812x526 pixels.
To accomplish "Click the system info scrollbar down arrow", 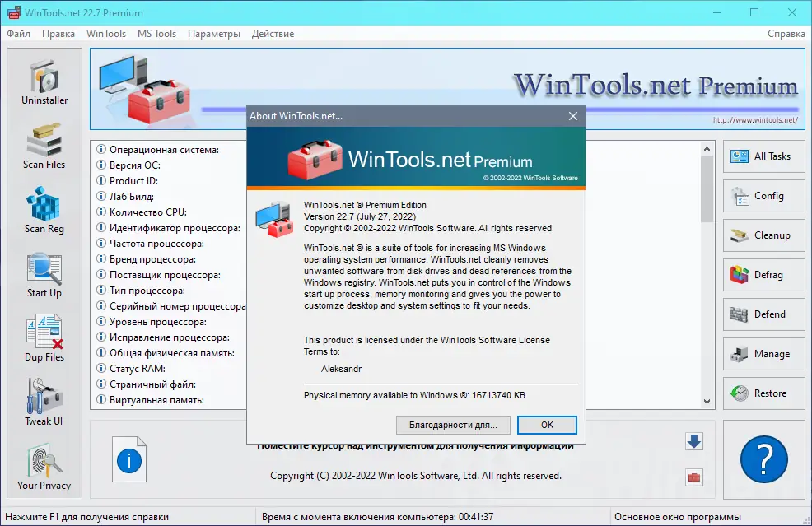I will point(707,401).
